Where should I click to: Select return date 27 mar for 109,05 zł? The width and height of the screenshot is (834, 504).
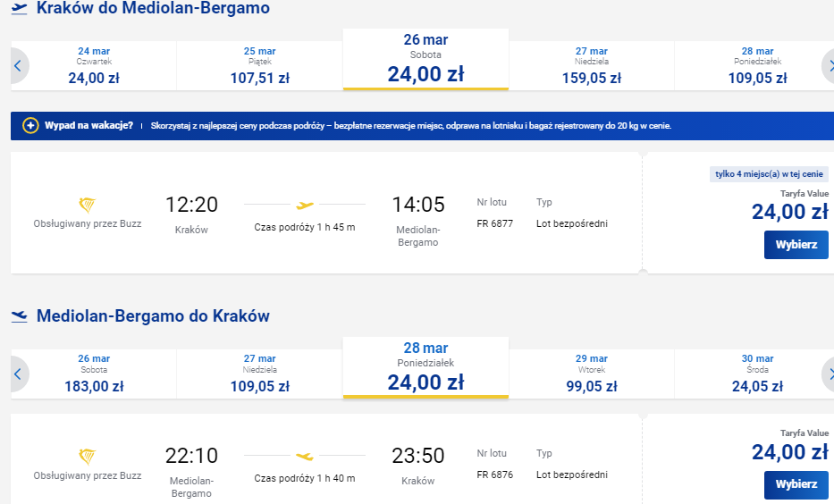[x=259, y=374]
